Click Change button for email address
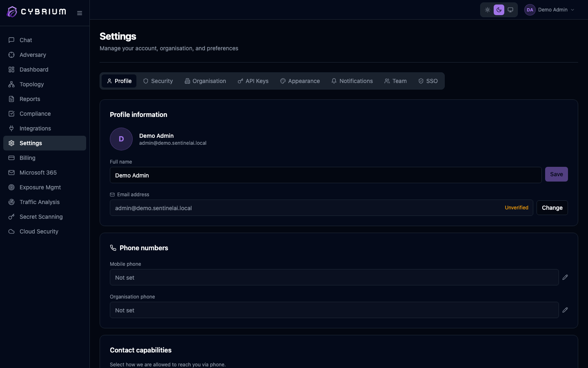This screenshot has width=588, height=368. tap(552, 208)
